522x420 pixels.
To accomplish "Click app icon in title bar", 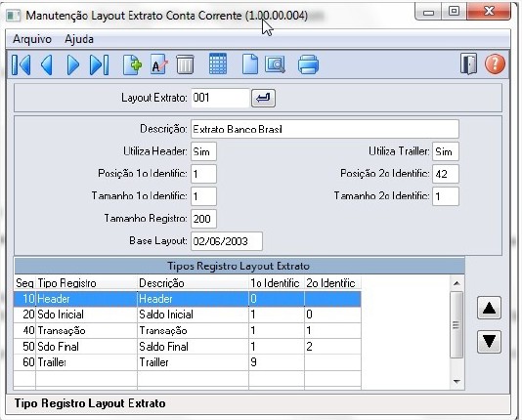I will [14, 16].
